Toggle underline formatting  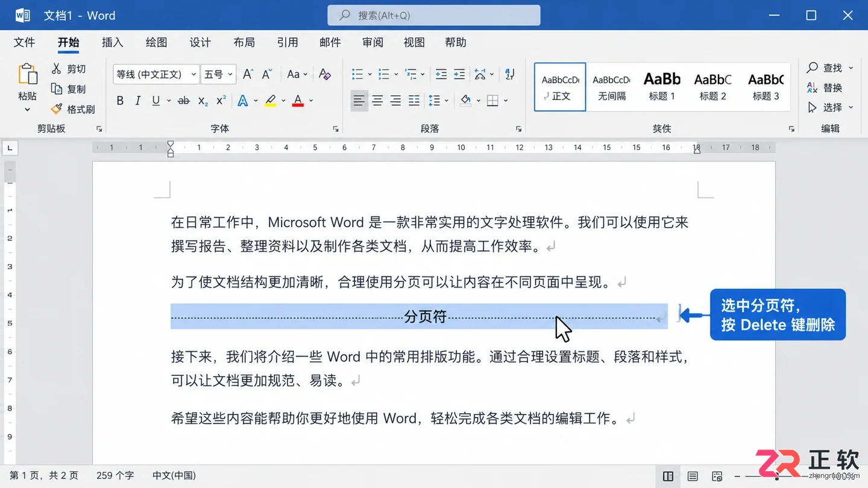(x=156, y=101)
